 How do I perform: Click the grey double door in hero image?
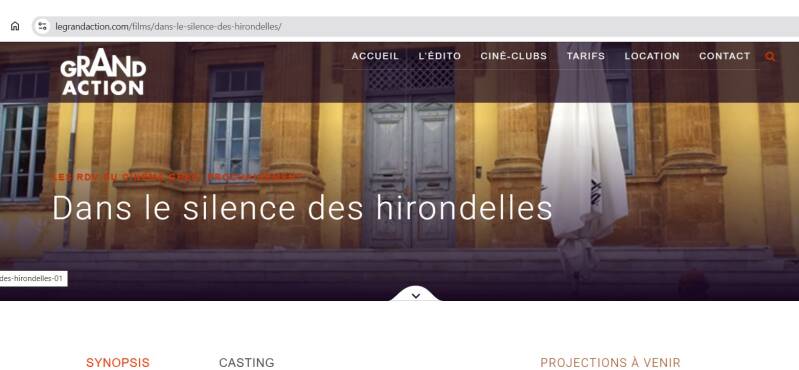pos(410,174)
